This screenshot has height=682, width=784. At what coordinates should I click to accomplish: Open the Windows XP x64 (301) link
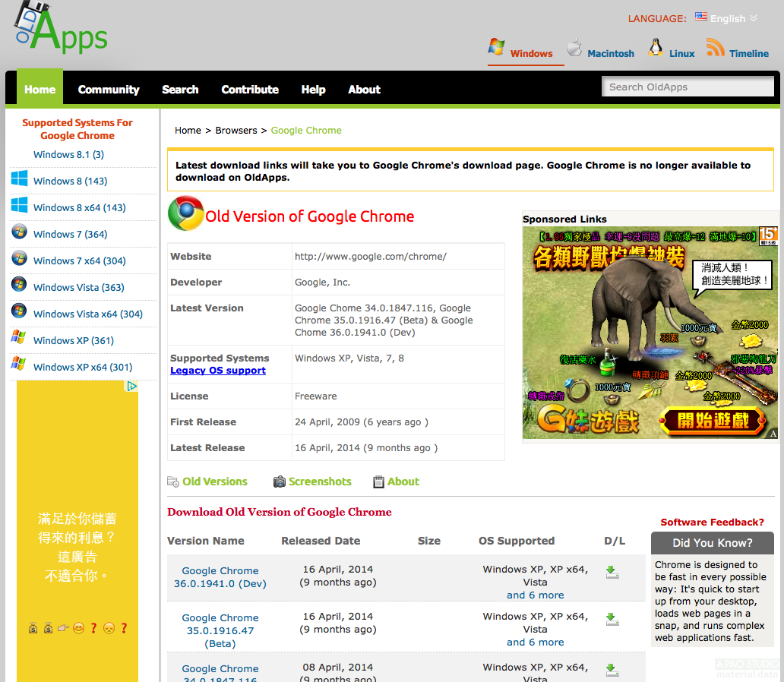coord(83,367)
